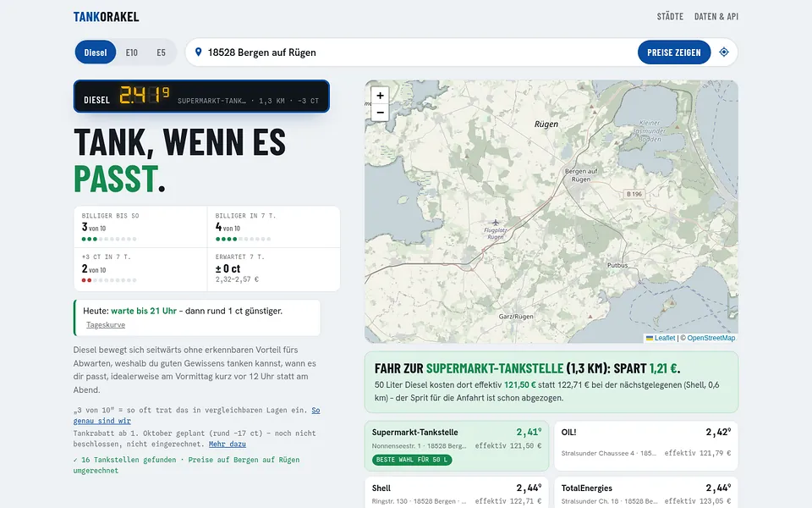This screenshot has width=812, height=508.
Task: Click the 'BESTE WAHL FÜR 50 L' badge
Action: (x=412, y=460)
